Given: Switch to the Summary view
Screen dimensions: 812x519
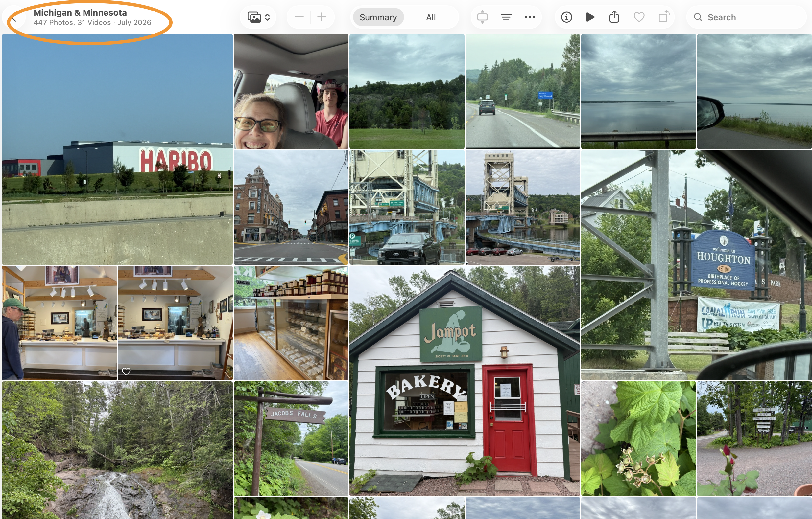Looking at the screenshot, I should coord(378,17).
